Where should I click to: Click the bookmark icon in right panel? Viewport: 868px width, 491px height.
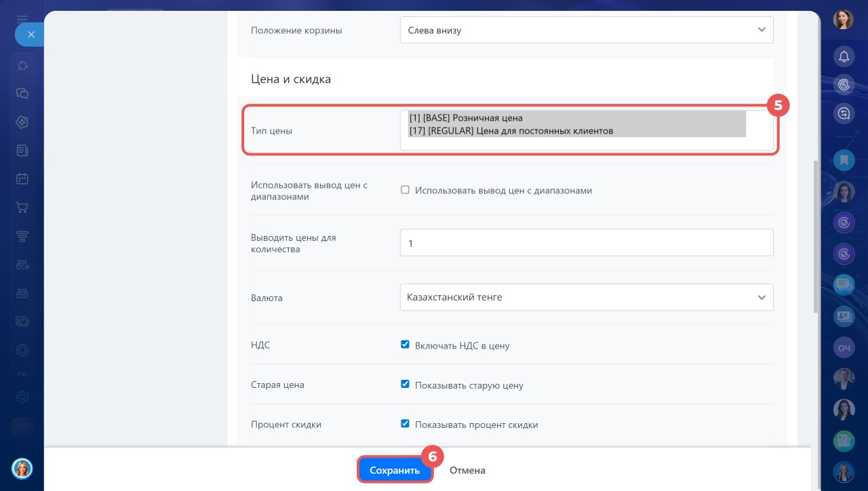click(x=844, y=160)
